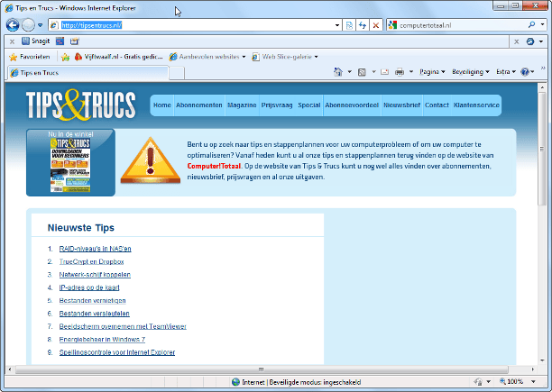Open the RAID-niveau's in NAS'en tip
Image resolution: width=552 pixels, height=392 pixels.
(95, 249)
